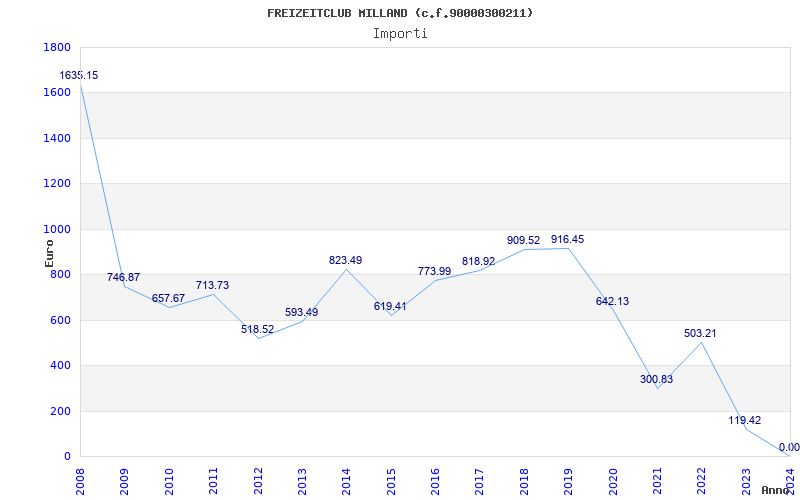Select the 1400 y-axis tick label
Viewport: 800px width, 500px height.
pyautogui.click(x=57, y=138)
